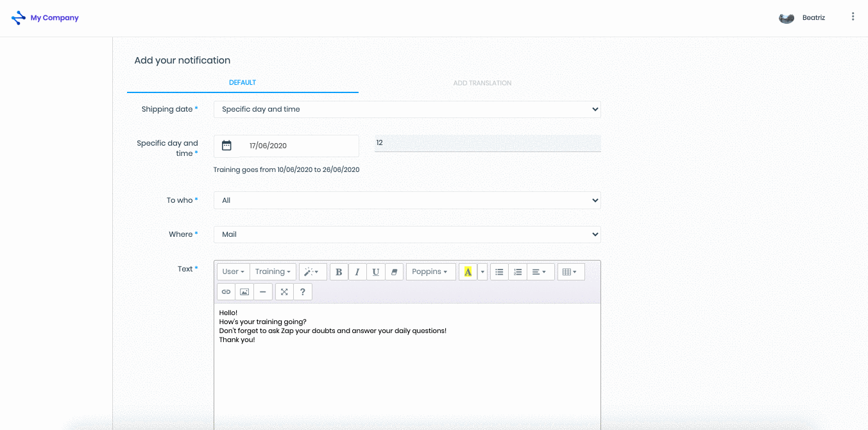Image resolution: width=868 pixels, height=430 pixels.
Task: Open the Shipping date dropdown
Action: click(407, 109)
